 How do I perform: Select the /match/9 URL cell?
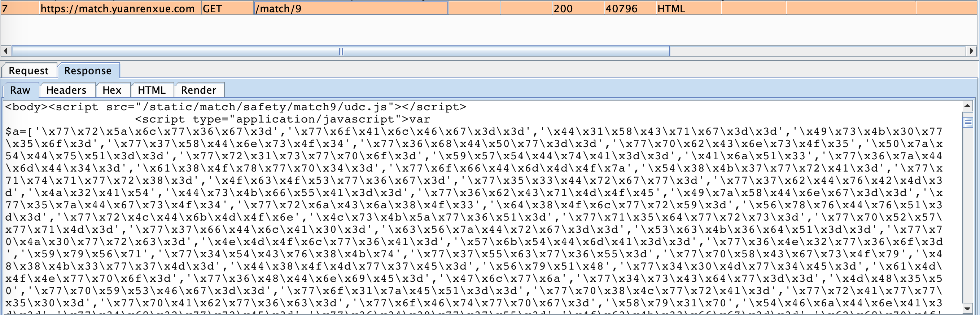351,8
